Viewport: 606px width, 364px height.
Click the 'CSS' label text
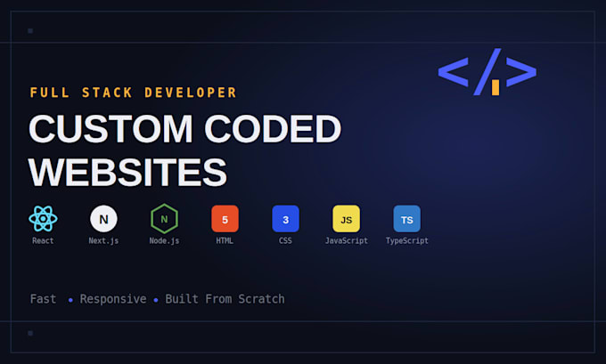coord(285,241)
